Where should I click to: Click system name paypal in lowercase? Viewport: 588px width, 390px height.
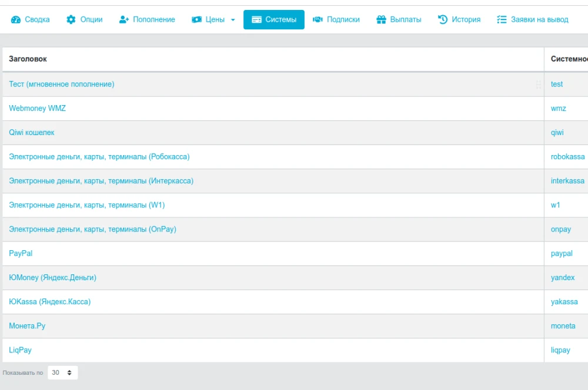tap(562, 253)
